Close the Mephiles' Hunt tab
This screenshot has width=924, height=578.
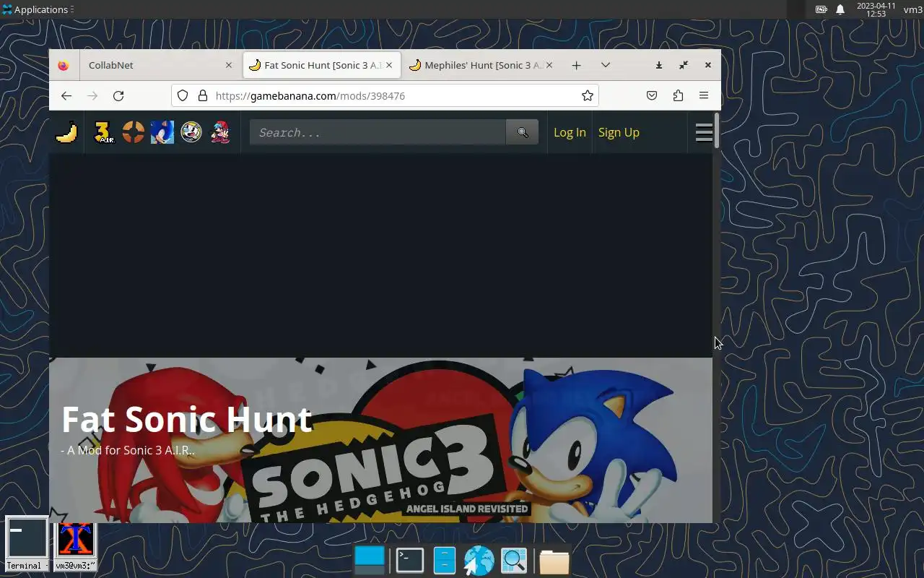point(549,65)
